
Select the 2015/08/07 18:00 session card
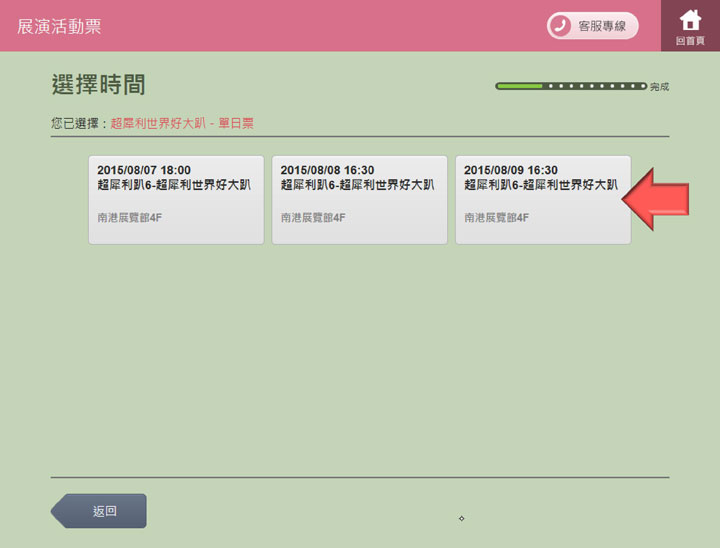[x=176, y=199]
